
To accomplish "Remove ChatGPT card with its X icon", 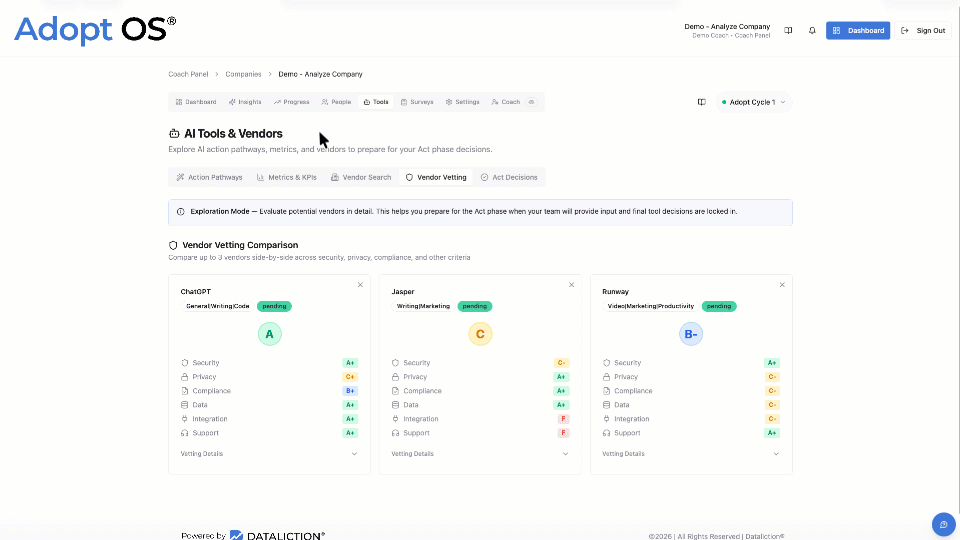I will 360,285.
